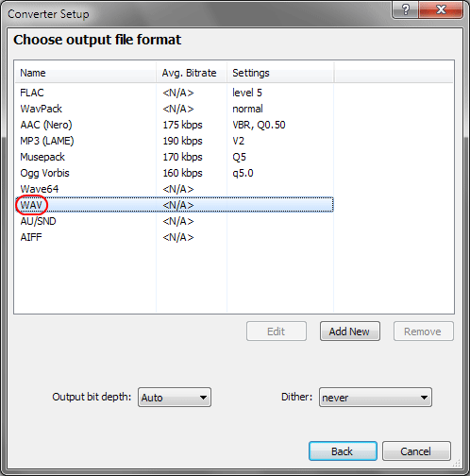Click the disabled Edit button
470x476 pixels.
coord(277,331)
